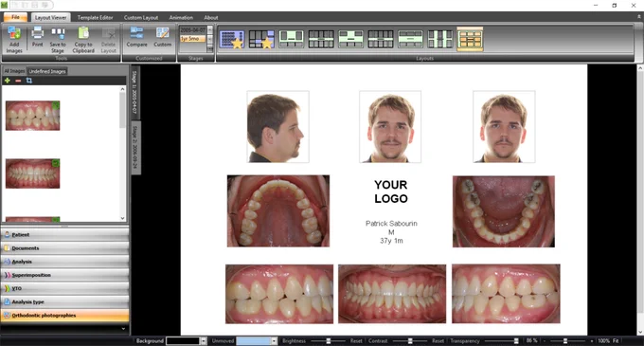
Task: Open the About tab
Action: click(x=211, y=18)
